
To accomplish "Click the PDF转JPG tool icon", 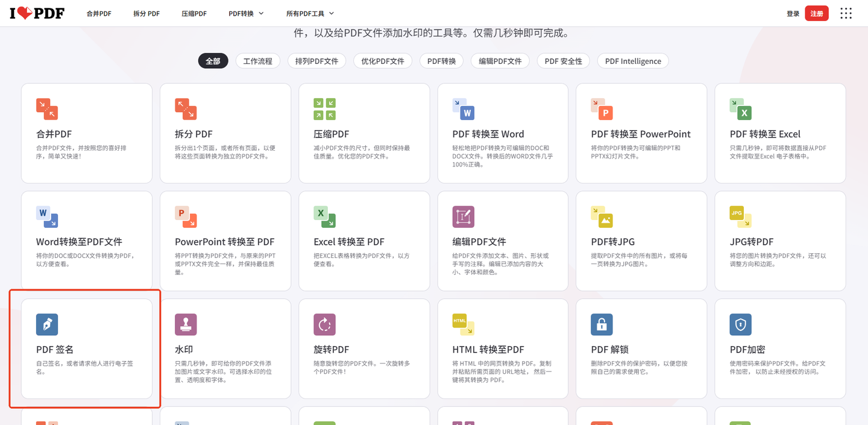I will tap(602, 217).
